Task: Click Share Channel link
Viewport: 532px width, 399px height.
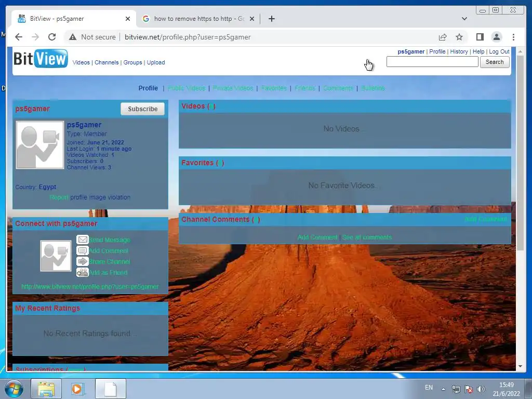Action: tap(110, 262)
